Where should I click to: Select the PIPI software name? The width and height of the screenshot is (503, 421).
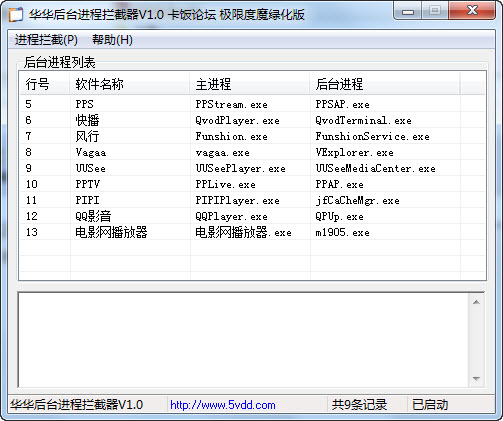(87, 200)
